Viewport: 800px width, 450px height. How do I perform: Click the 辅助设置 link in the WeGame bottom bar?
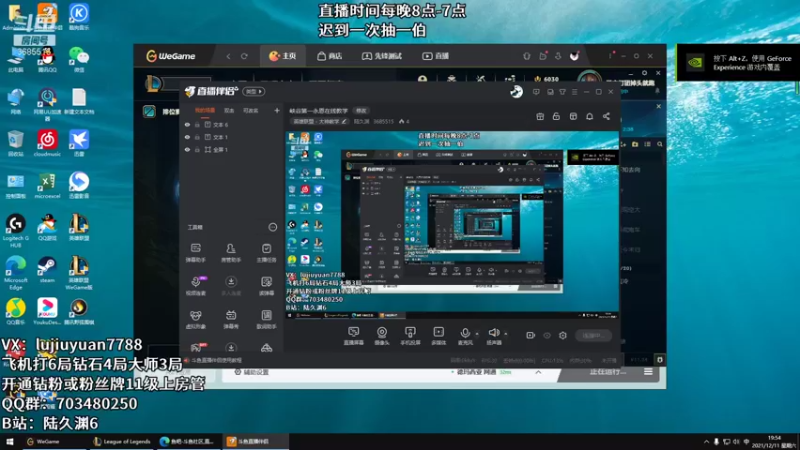click(251, 372)
